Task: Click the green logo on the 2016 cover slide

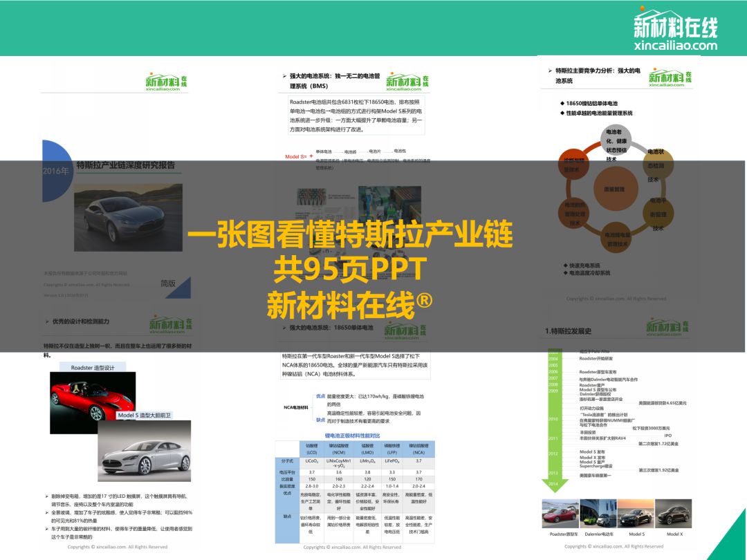Action: point(166,82)
